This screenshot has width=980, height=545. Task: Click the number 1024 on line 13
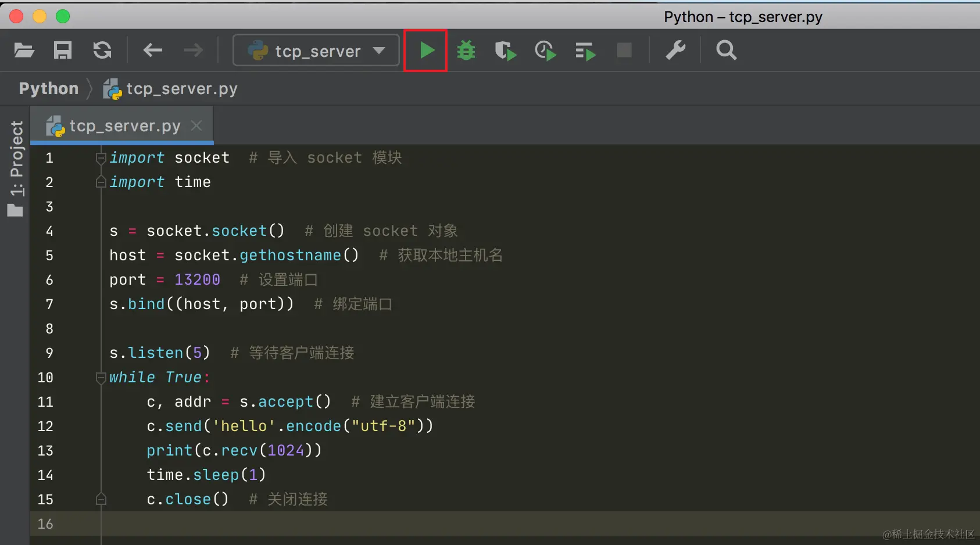286,450
